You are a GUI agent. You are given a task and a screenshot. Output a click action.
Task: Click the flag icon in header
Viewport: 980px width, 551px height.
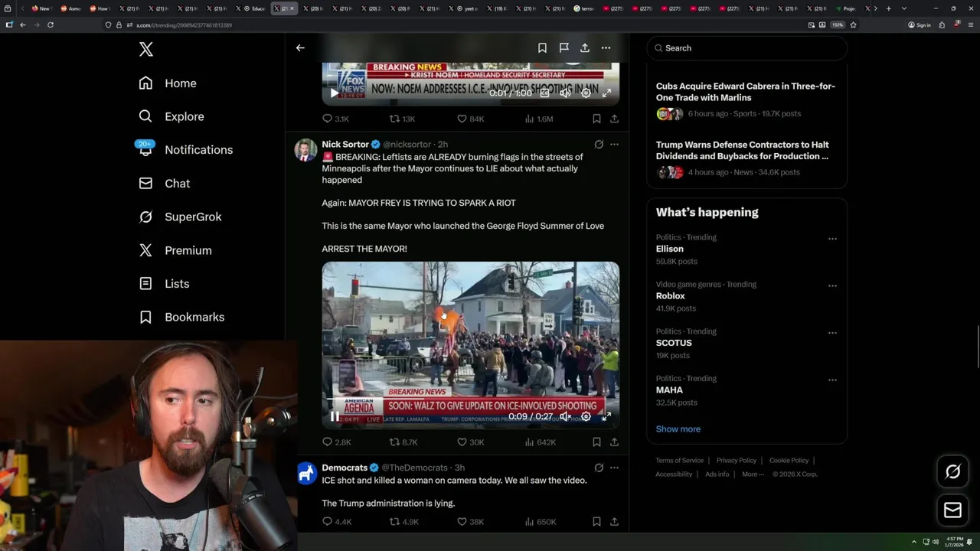[563, 47]
